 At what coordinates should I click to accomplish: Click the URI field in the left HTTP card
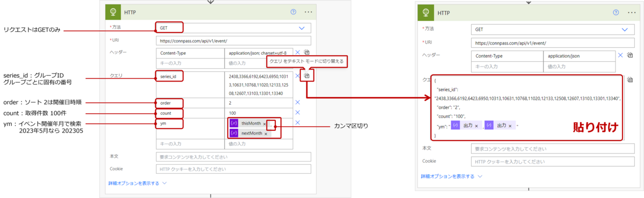tap(233, 40)
